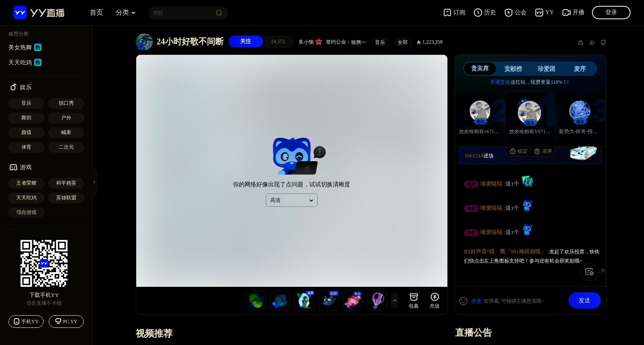644x345 pixels.
Task: Select 舞蹈 category
Action: tap(26, 118)
